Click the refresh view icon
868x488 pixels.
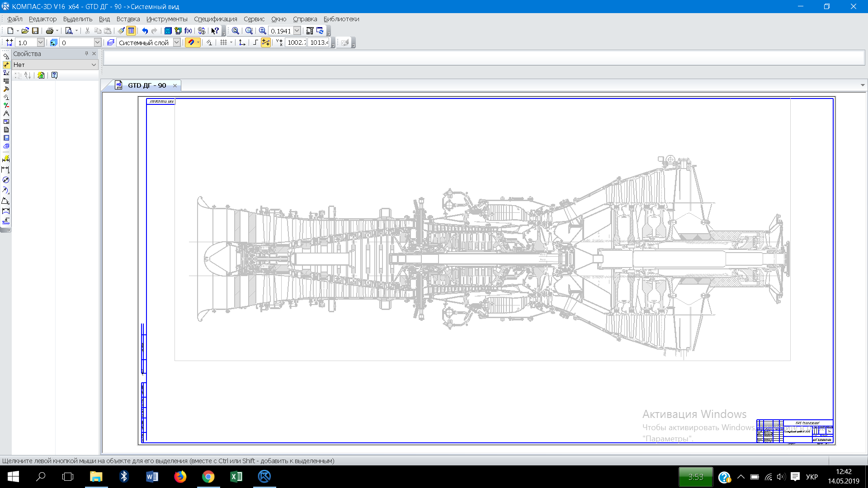click(x=320, y=31)
